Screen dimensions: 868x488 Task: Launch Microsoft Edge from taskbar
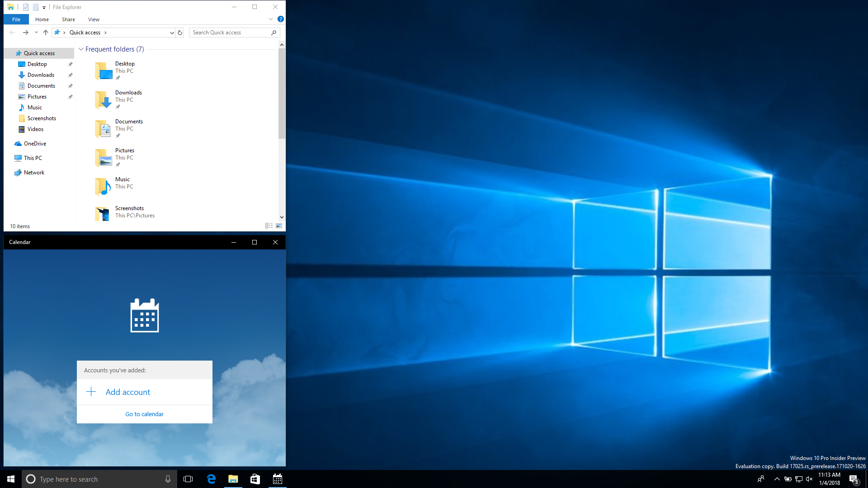(x=211, y=479)
